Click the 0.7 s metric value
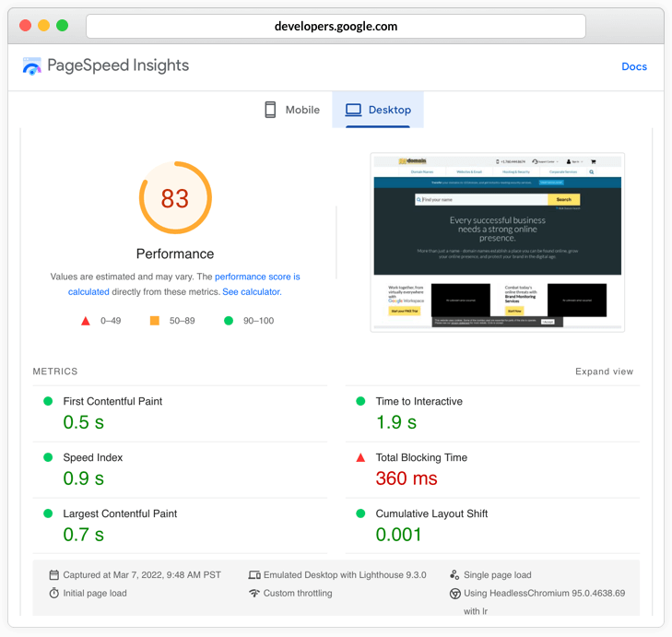The width and height of the screenshot is (672, 637). point(84,535)
